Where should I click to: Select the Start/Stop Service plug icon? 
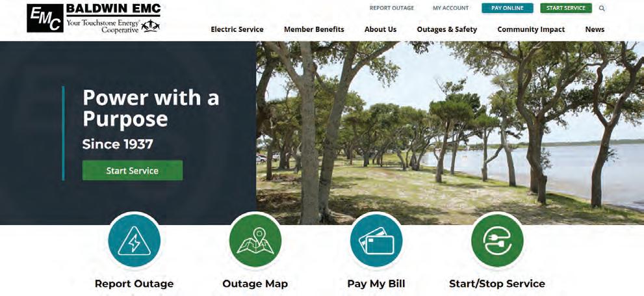[x=497, y=241]
